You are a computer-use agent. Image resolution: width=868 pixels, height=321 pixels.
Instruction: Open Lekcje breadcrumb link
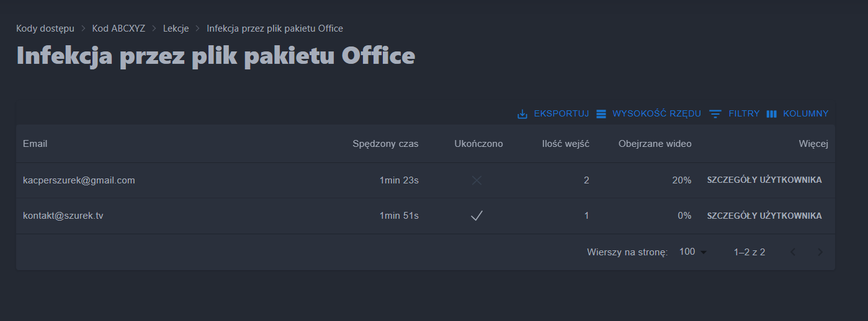click(176, 29)
